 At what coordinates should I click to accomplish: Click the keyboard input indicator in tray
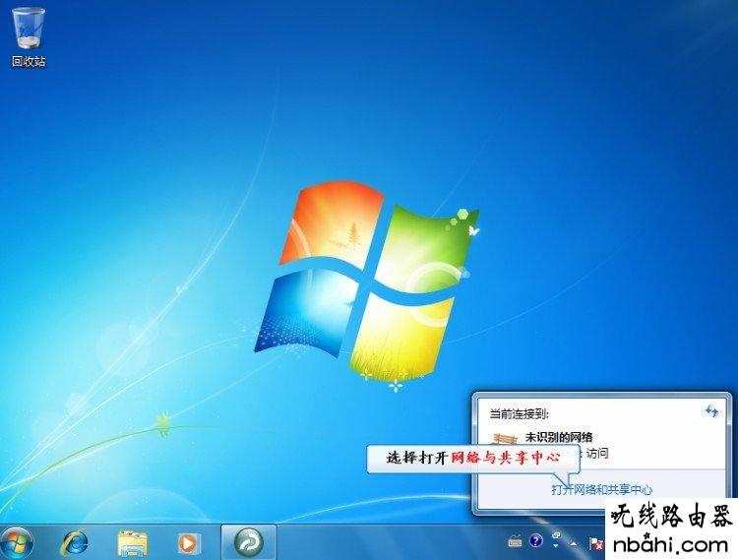point(515,541)
